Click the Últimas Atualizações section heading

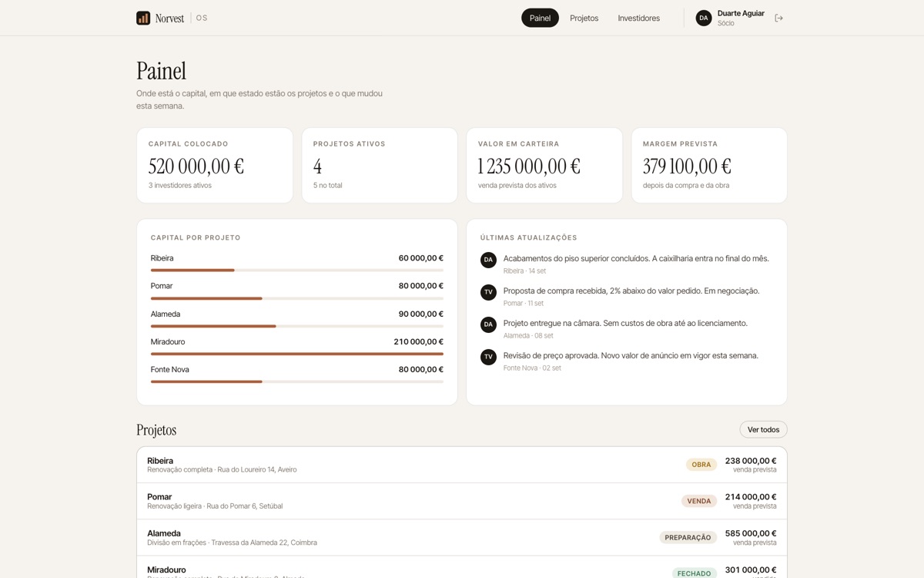click(x=529, y=238)
